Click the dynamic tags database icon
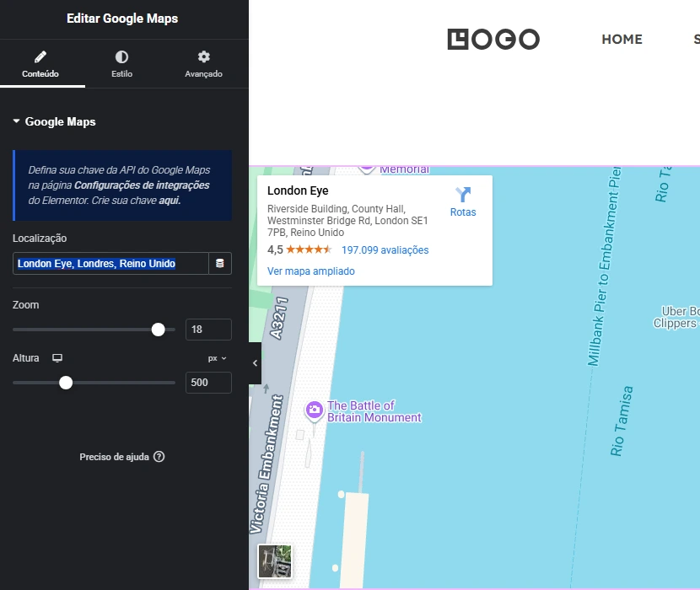The width and height of the screenshot is (700, 590). coord(220,264)
